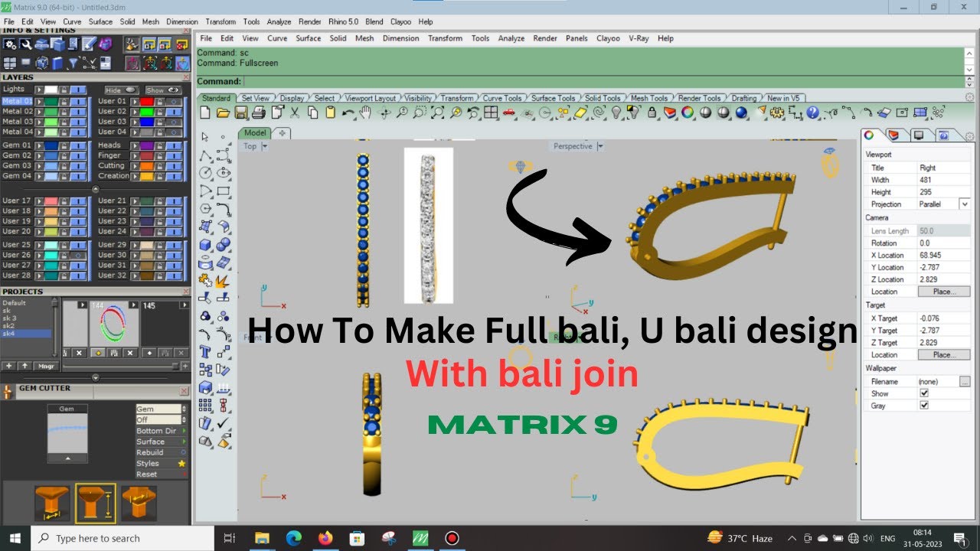This screenshot has width=980, height=551.
Task: Click the lock icon in Standard toolbar
Action: (652, 112)
